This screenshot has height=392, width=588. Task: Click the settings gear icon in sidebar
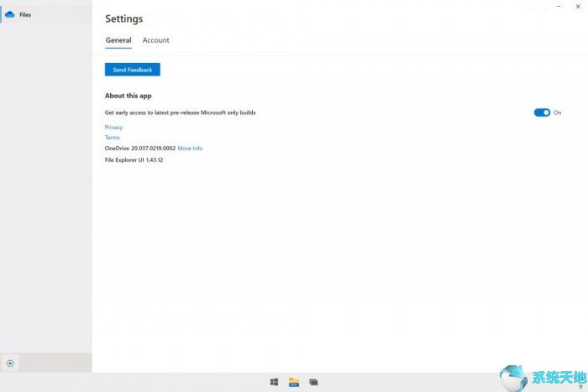coord(10,363)
